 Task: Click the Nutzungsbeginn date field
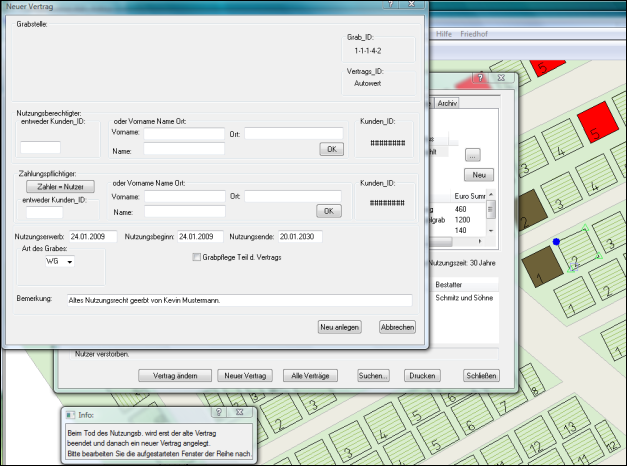tap(200, 236)
